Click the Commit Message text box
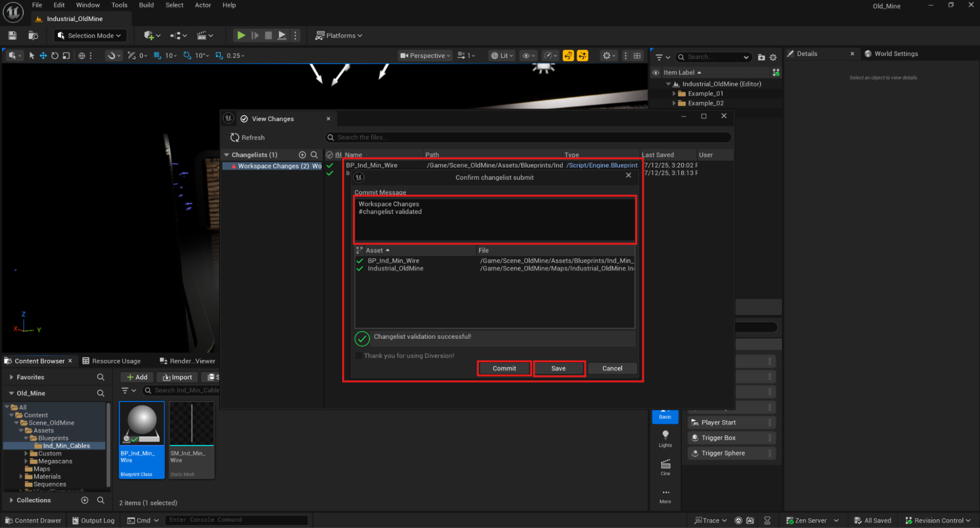 [494, 219]
